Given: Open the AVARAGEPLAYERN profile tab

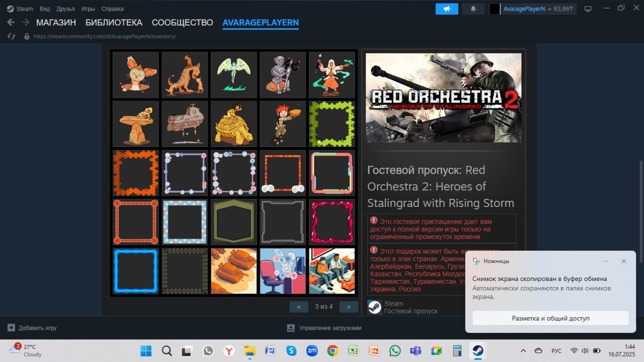Looking at the screenshot, I should coord(261,23).
